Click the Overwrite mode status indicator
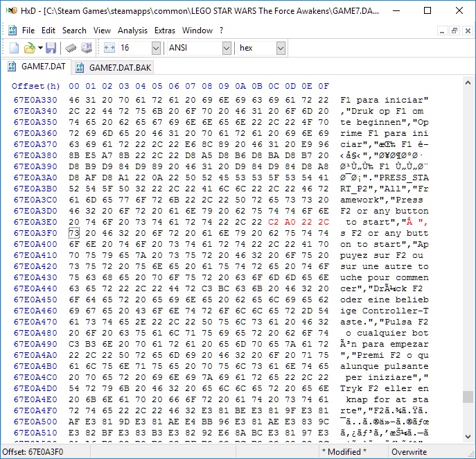This screenshot has width=476, height=459. (409, 452)
